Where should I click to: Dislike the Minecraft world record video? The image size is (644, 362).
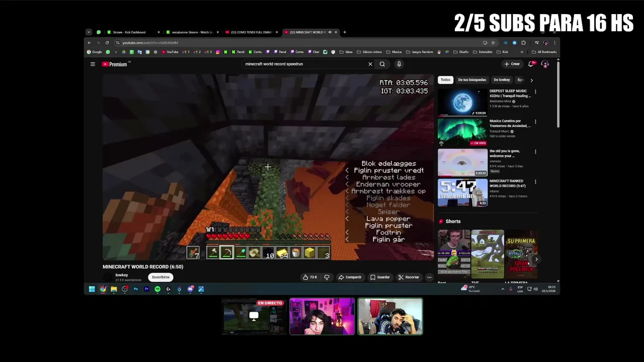(327, 277)
